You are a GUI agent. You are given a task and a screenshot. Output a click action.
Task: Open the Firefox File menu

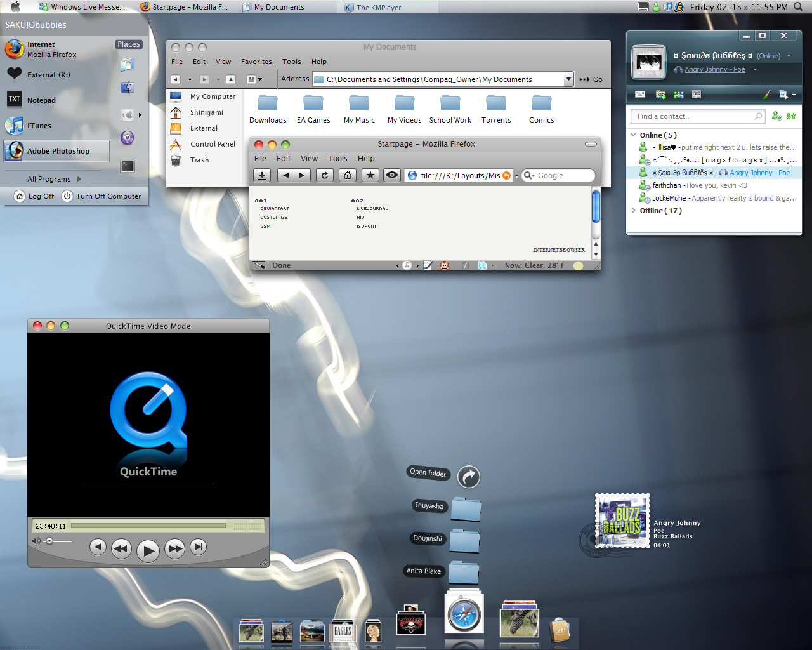260,159
